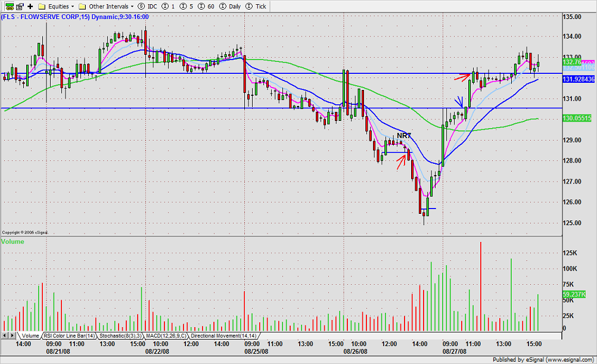Switch to the 60-minute interval
The width and height of the screenshot is (597, 364).
point(206,7)
